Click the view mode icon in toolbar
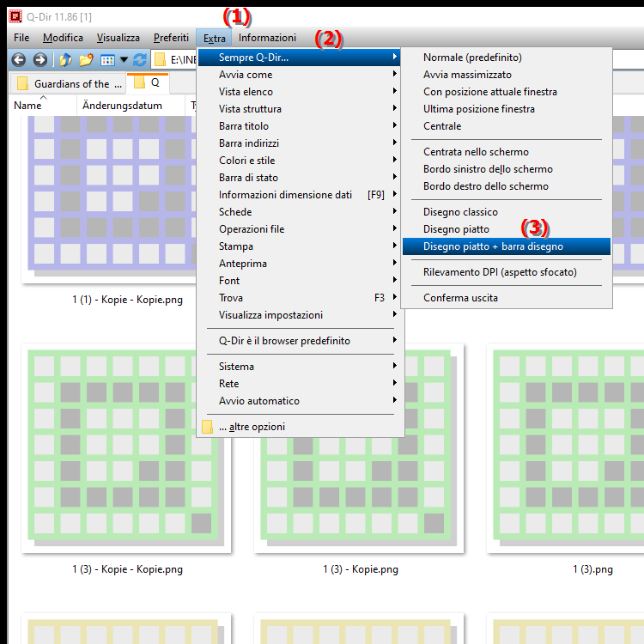The height and width of the screenshot is (644, 644). point(107,59)
